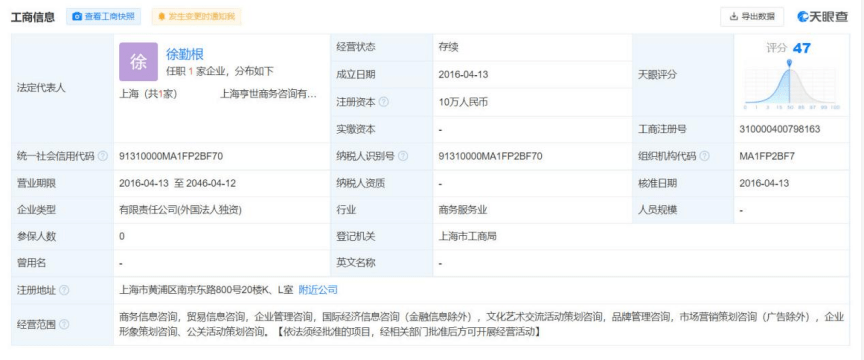864x360 pixels.
Task: Click the 发生变更时通知我 button
Action: (196, 17)
